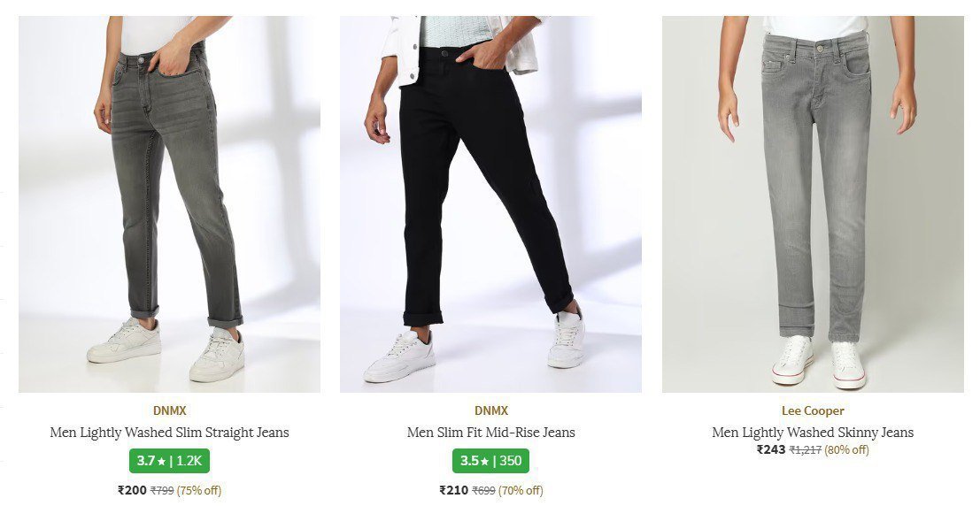
Task: Click the struck-through ₹699 original price
Action: coord(483,490)
